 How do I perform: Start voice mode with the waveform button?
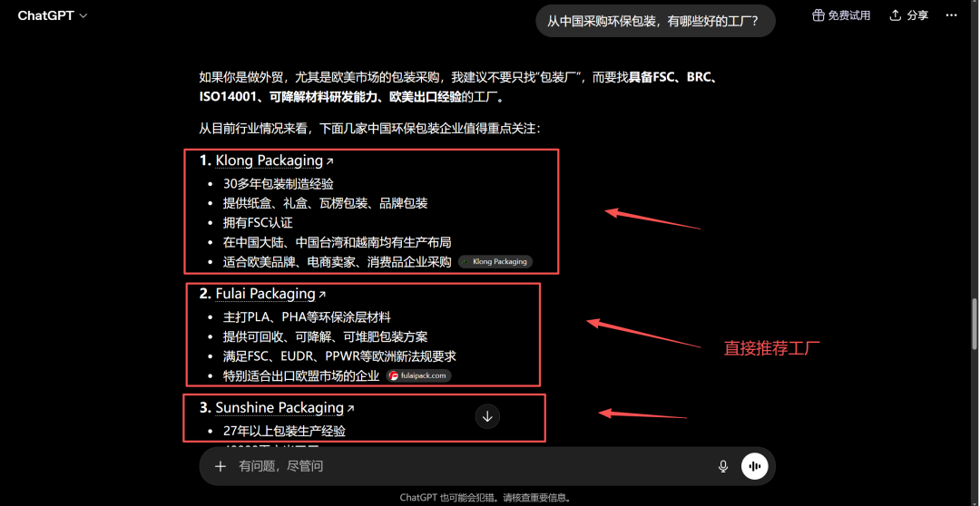point(755,466)
